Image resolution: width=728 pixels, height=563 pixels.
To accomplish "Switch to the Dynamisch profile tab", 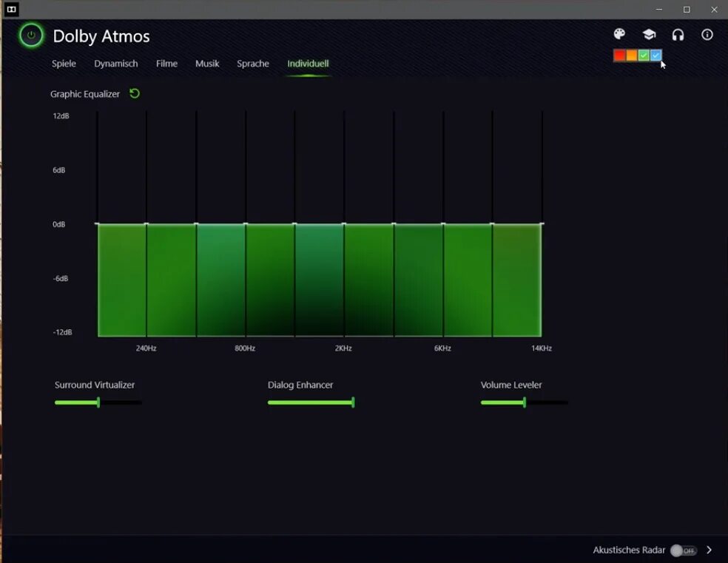I will pos(116,64).
